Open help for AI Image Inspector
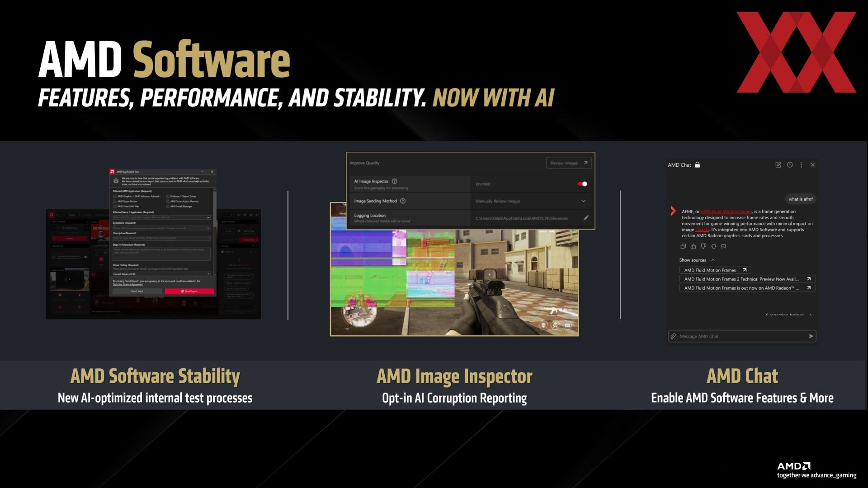The image size is (868, 488). pos(394,181)
